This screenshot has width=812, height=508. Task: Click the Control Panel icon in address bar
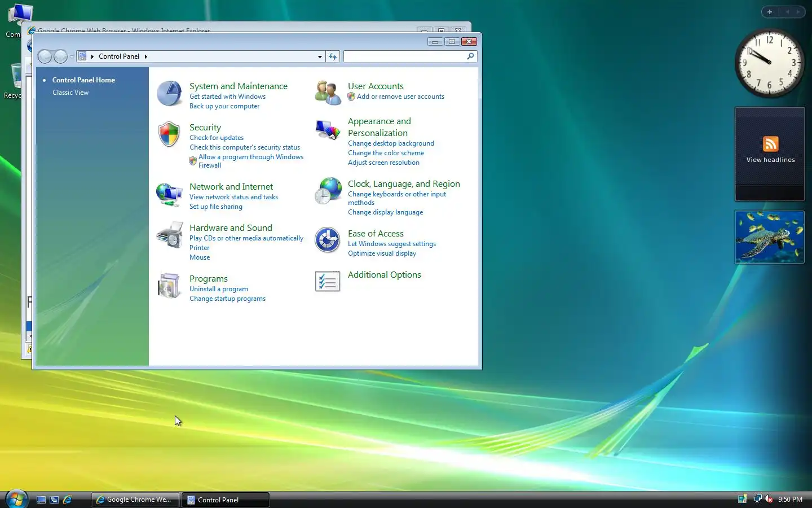pos(82,56)
